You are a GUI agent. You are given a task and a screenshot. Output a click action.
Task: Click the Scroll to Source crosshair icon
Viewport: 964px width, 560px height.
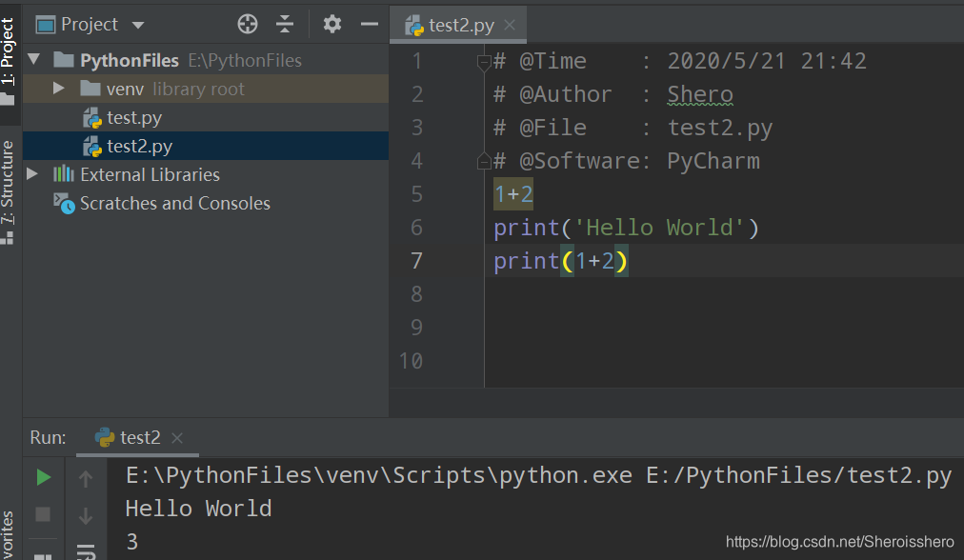point(247,24)
